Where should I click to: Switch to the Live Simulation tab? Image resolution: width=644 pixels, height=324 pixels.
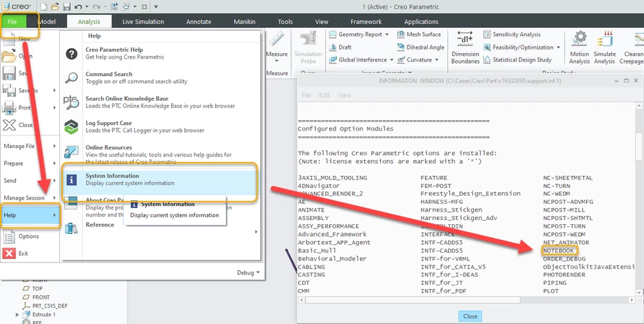click(x=143, y=22)
